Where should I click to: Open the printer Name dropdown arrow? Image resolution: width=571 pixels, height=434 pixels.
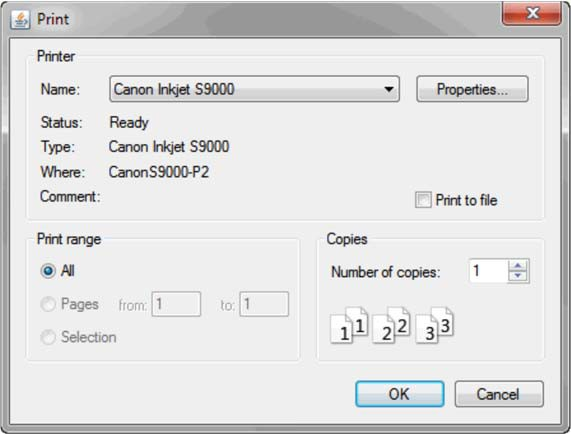click(389, 89)
